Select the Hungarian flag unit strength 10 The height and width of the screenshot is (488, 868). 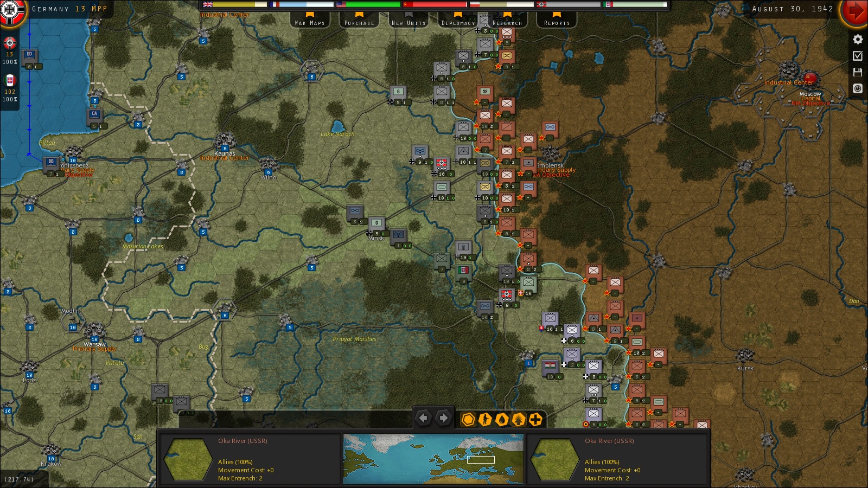(x=550, y=366)
